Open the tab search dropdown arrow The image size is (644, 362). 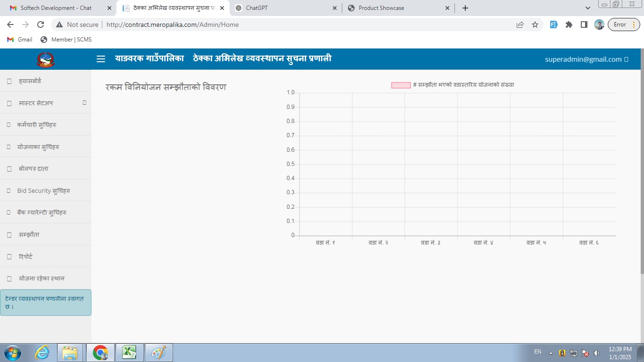(x=587, y=8)
